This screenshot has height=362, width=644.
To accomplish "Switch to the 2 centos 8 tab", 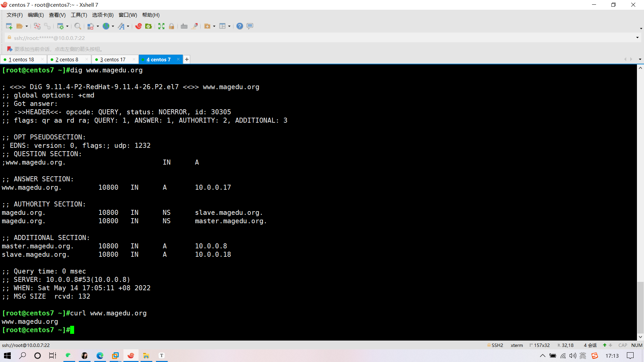I will click(67, 59).
